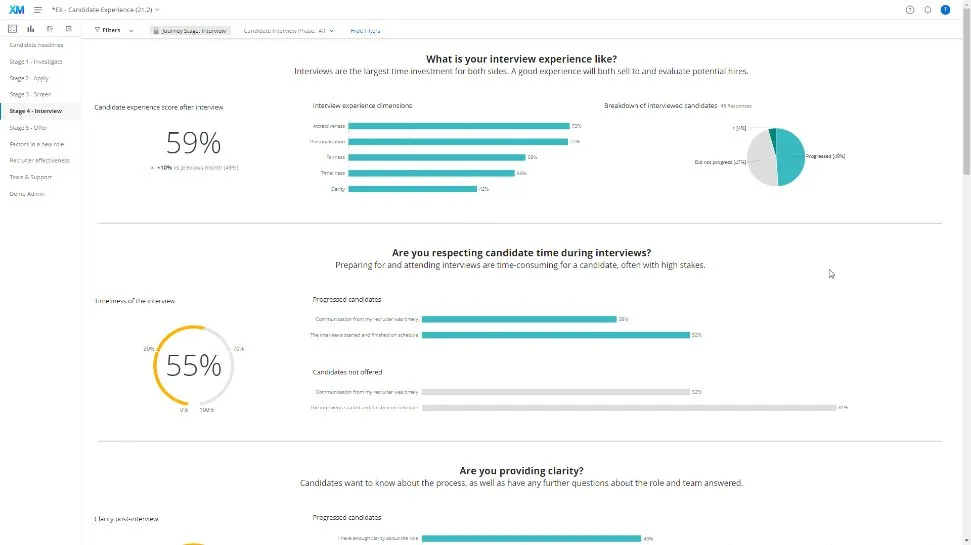971x545 pixels.
Task: Open the Candidate Experience dashboard title dropdown
Action: click(x=106, y=9)
